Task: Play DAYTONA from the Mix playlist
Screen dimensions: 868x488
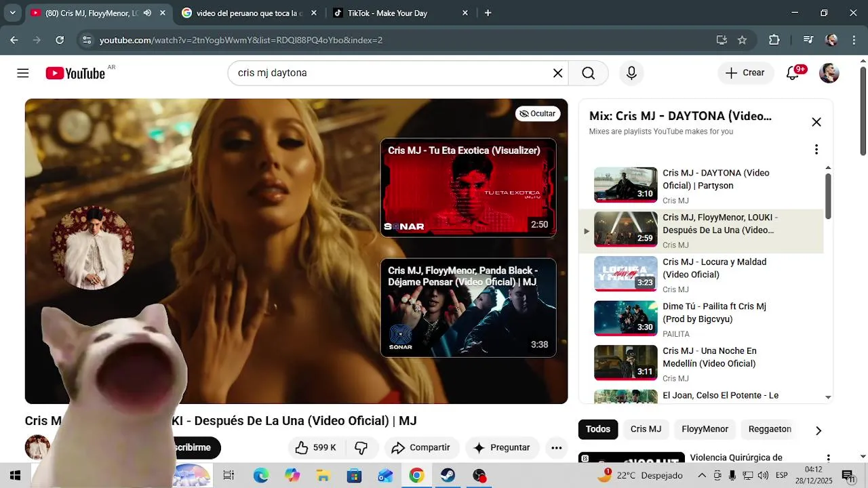Action: 702,186
